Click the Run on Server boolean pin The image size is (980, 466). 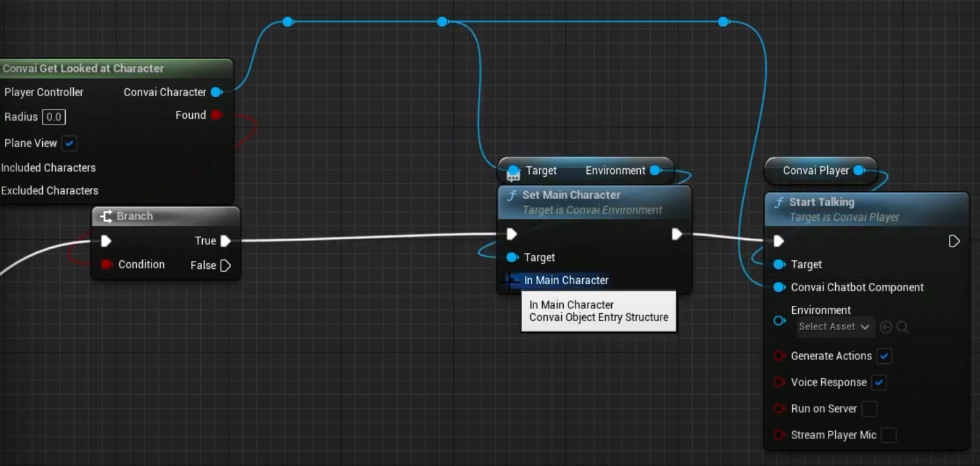point(779,409)
